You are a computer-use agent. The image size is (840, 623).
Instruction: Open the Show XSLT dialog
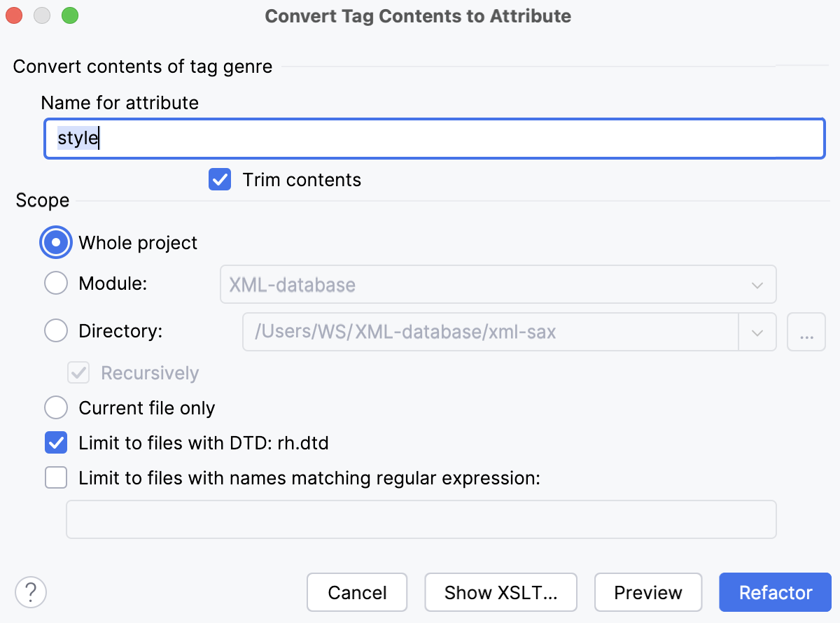point(500,592)
